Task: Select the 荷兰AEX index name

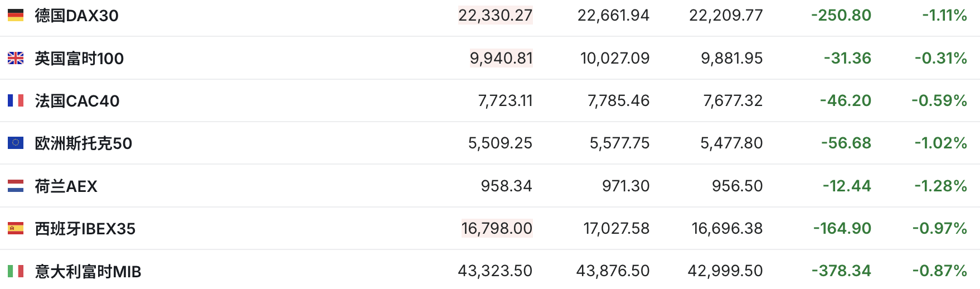Action: click(x=66, y=186)
